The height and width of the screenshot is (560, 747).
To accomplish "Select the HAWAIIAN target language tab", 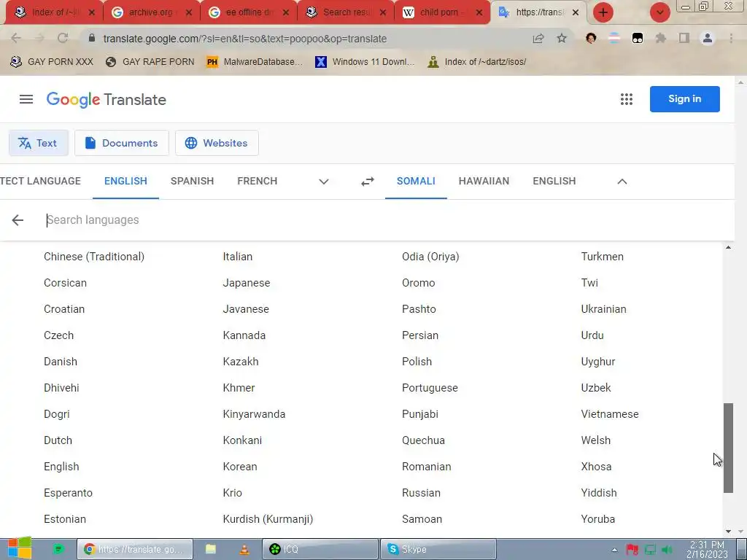I will [484, 181].
